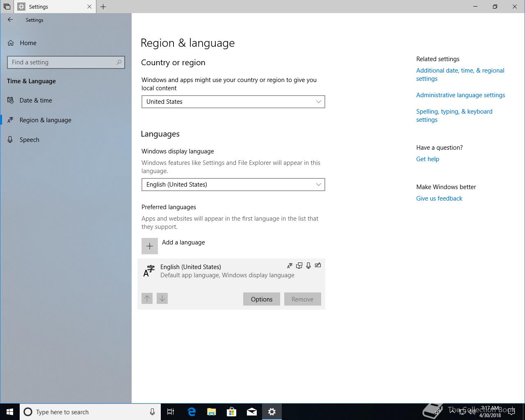The width and height of the screenshot is (525, 420).
Task: Open the People icon in the system tray
Action: tap(438, 412)
